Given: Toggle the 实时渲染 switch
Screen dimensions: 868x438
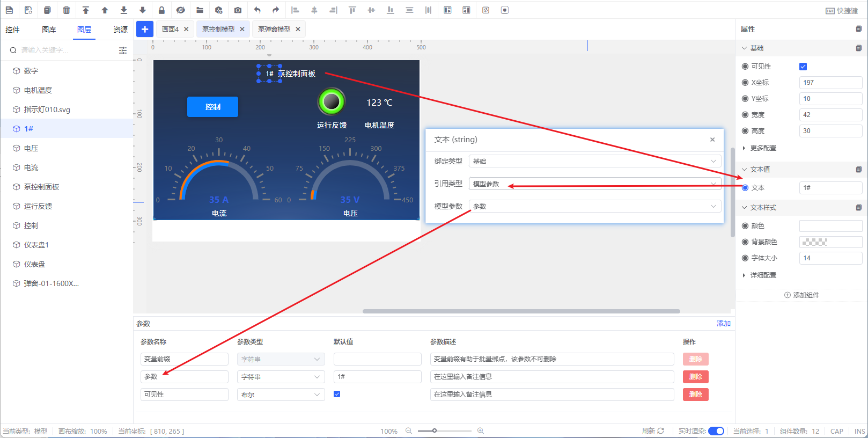Looking at the screenshot, I should (716, 431).
